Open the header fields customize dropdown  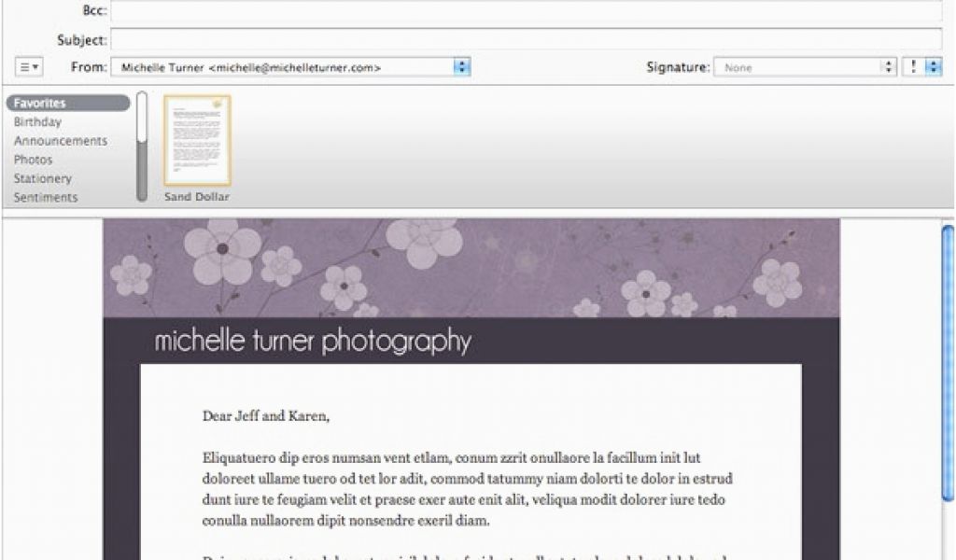point(28,67)
